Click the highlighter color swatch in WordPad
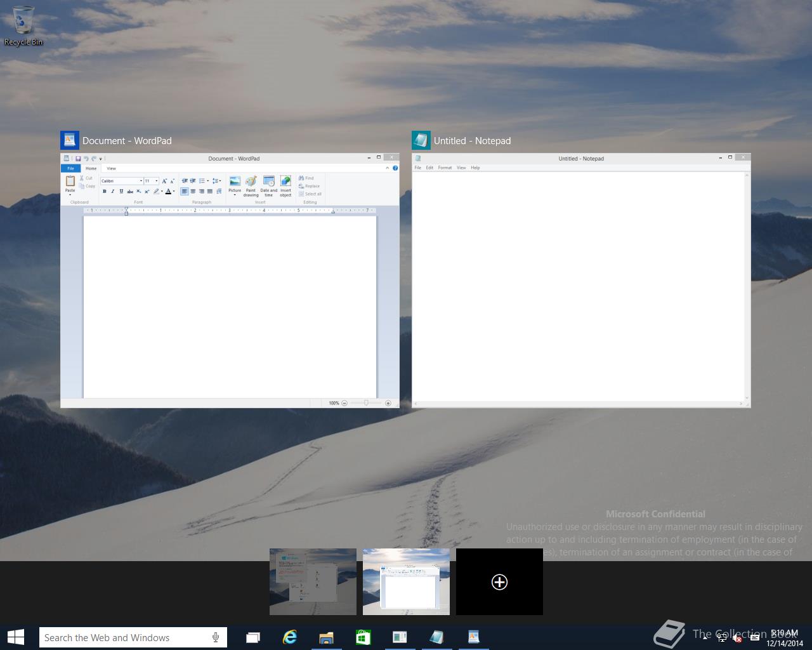Image resolution: width=812 pixels, height=650 pixels. pyautogui.click(x=156, y=191)
